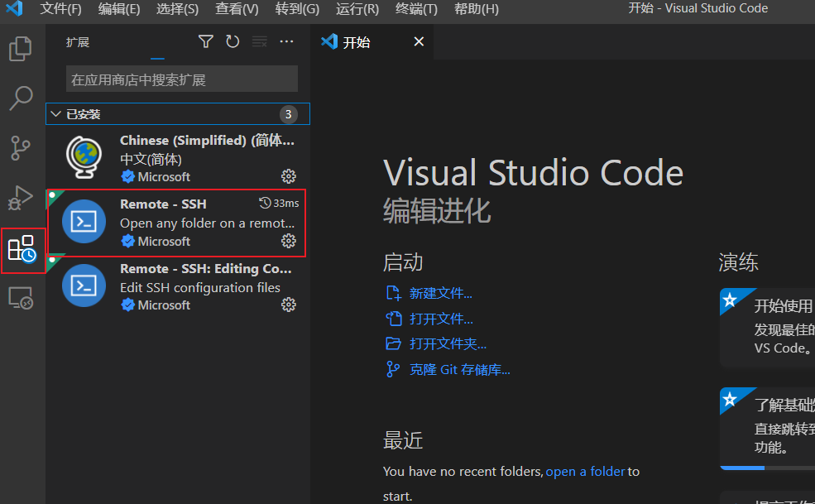815x504 pixels.
Task: Open the 文件(F) menu
Action: [60, 9]
